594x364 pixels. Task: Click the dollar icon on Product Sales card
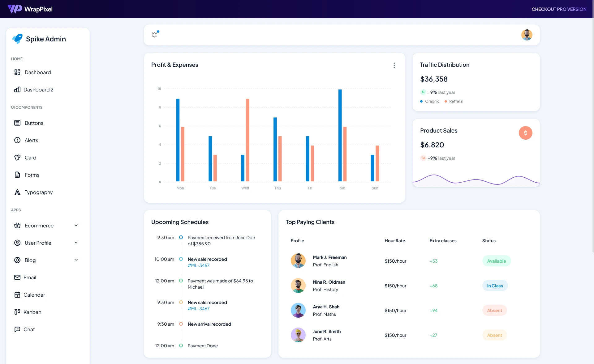[x=525, y=133]
